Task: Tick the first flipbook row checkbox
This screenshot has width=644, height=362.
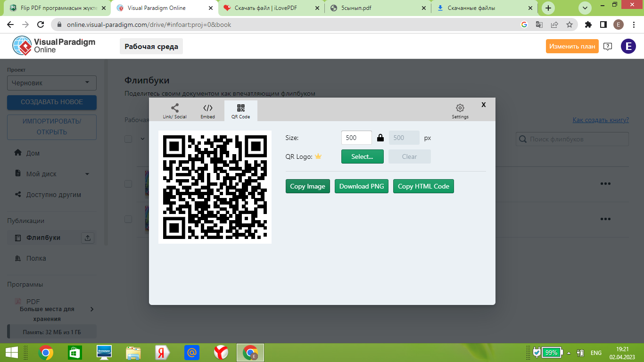Action: click(128, 183)
